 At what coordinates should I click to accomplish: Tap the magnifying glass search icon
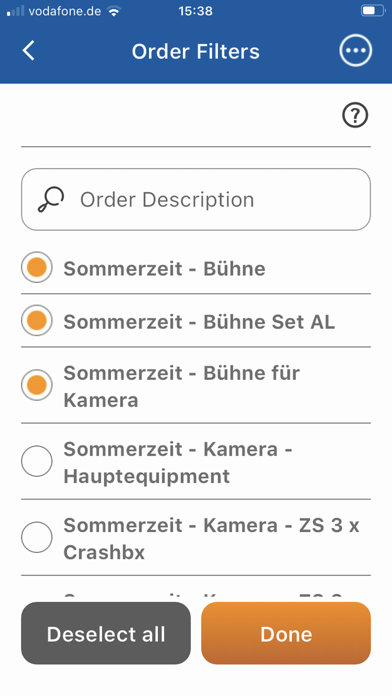(51, 199)
